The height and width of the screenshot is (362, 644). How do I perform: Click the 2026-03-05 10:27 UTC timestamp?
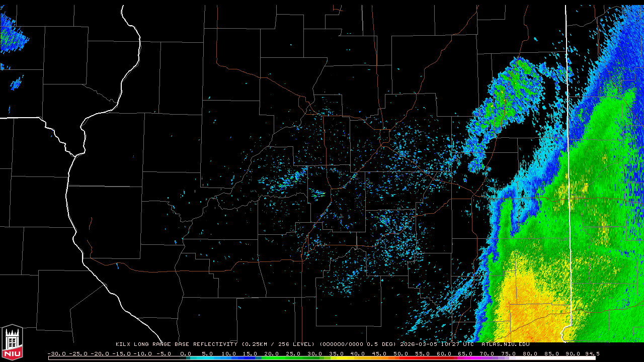(x=437, y=344)
